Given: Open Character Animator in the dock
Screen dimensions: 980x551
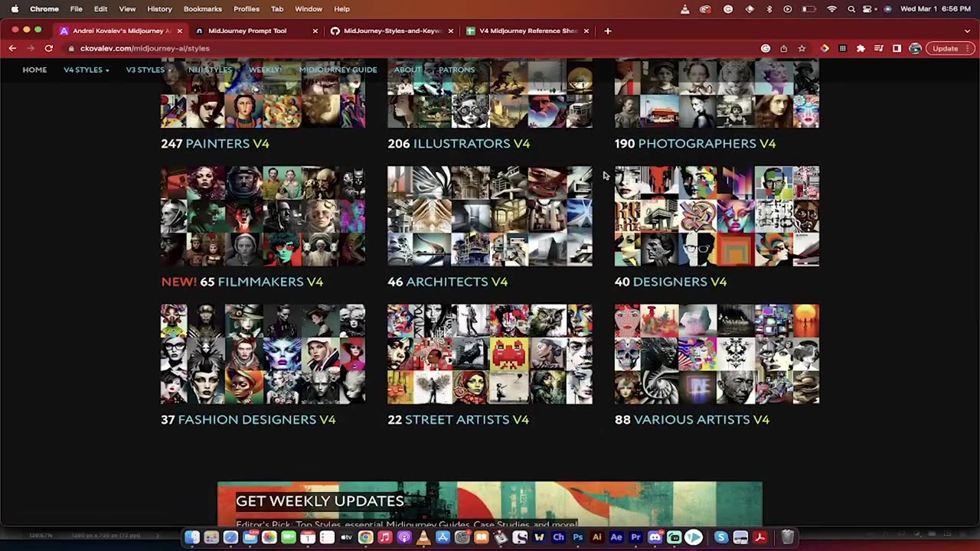Looking at the screenshot, I should (x=558, y=537).
